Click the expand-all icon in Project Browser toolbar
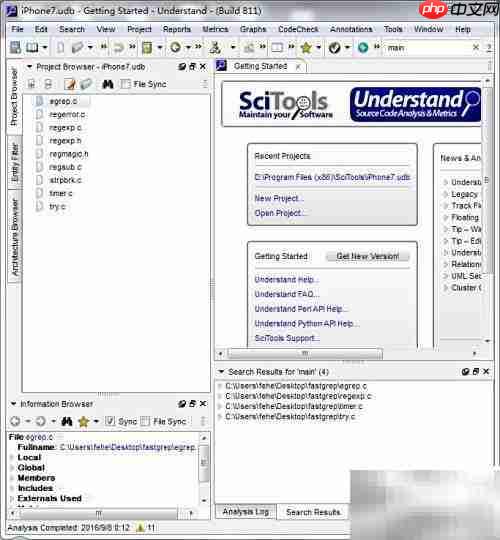500x540 pixels. pyautogui.click(x=31, y=84)
